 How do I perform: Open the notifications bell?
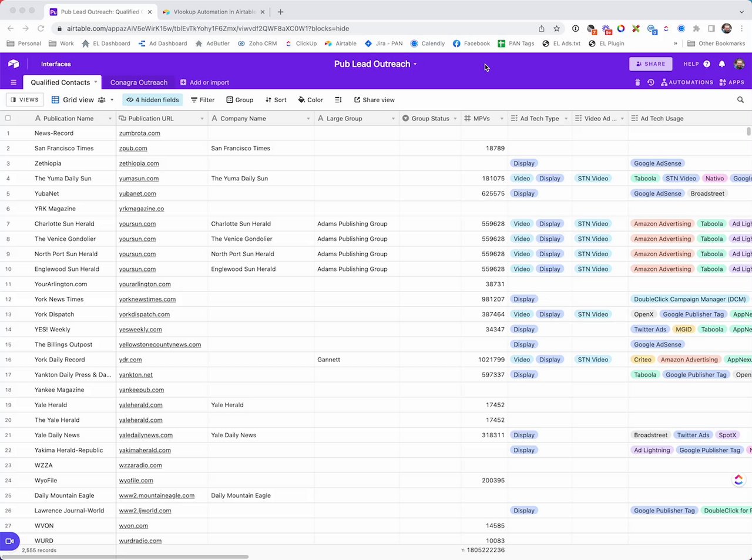[722, 64]
